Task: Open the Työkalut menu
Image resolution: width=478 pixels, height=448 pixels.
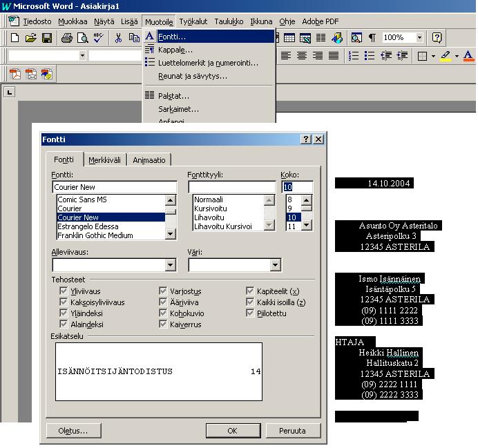Action: [193, 21]
